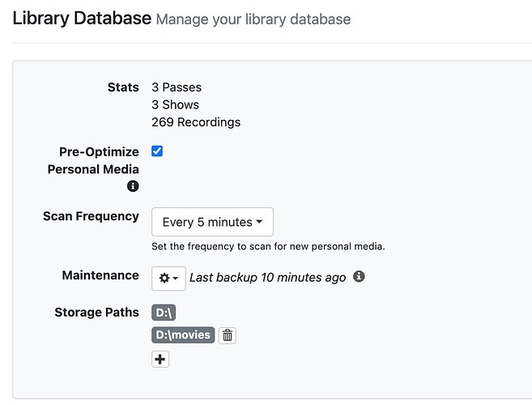This screenshot has height=405, width=532.
Task: Click the Scan Frequency label
Action: (x=91, y=216)
